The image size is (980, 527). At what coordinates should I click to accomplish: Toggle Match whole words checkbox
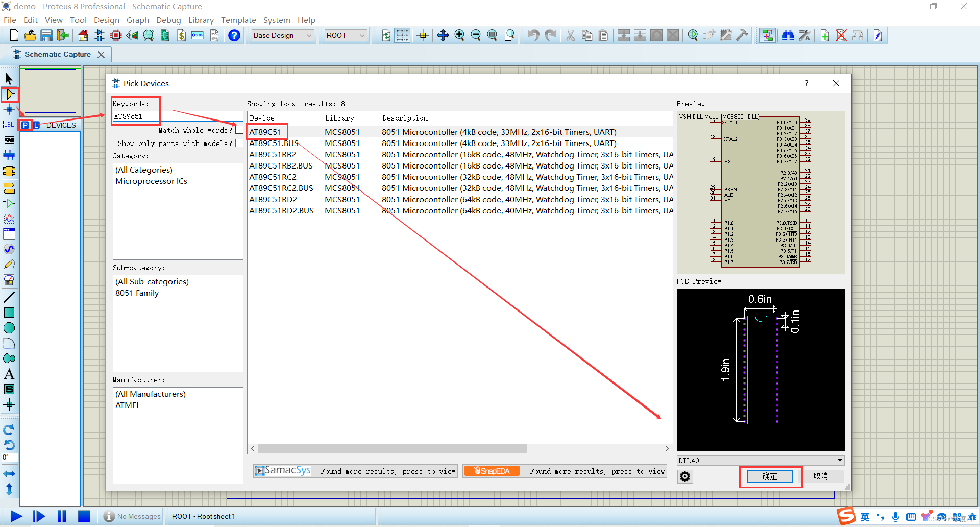tap(239, 130)
